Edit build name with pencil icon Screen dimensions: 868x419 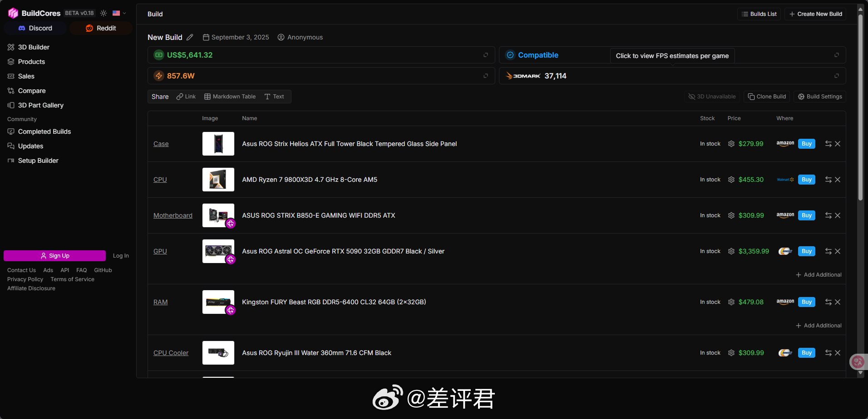tap(190, 37)
